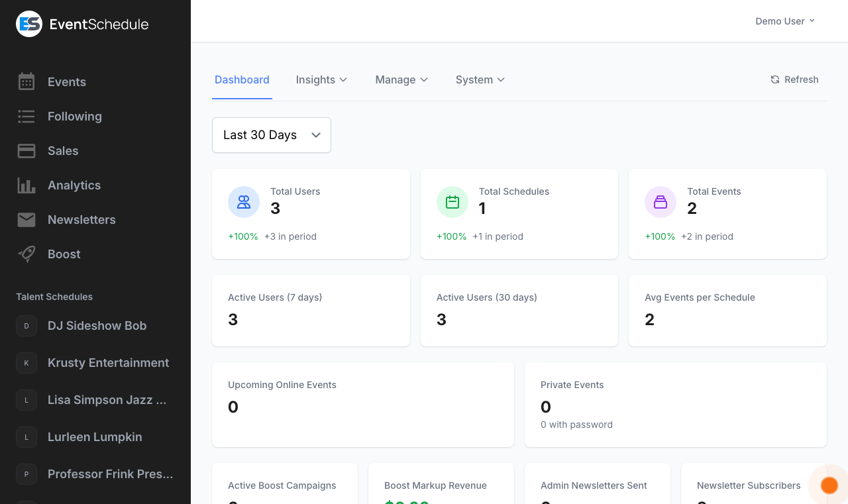Screen dimensions: 848x504
Task: Expand the System menu
Action: [480, 79]
